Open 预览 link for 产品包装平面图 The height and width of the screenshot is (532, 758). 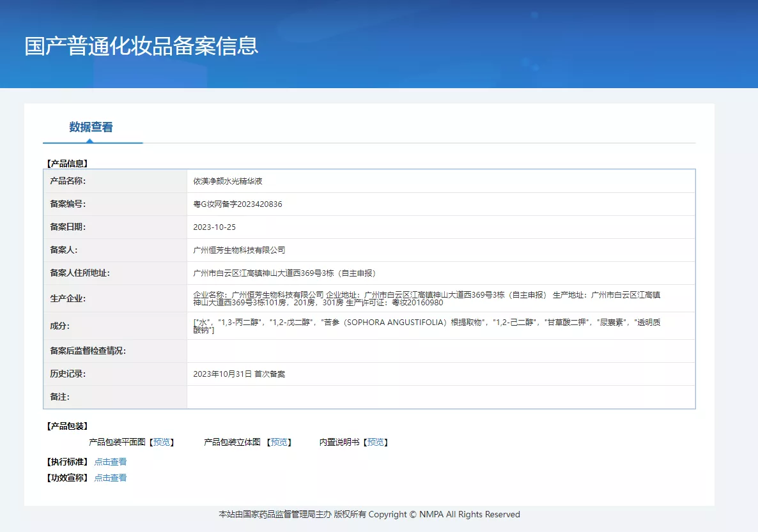(162, 442)
